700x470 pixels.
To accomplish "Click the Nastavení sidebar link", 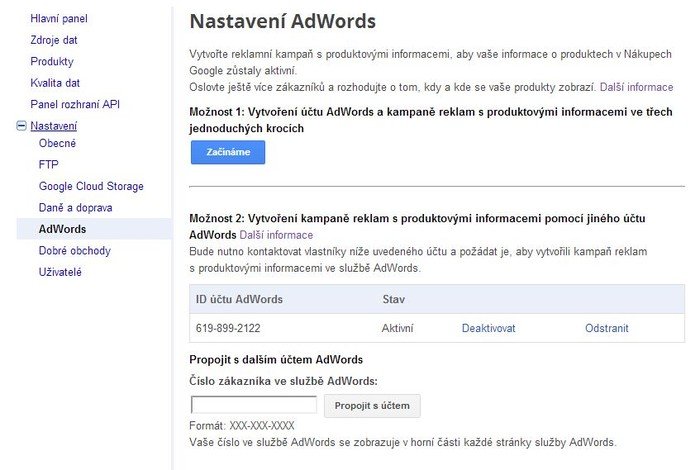I will pyautogui.click(x=54, y=126).
